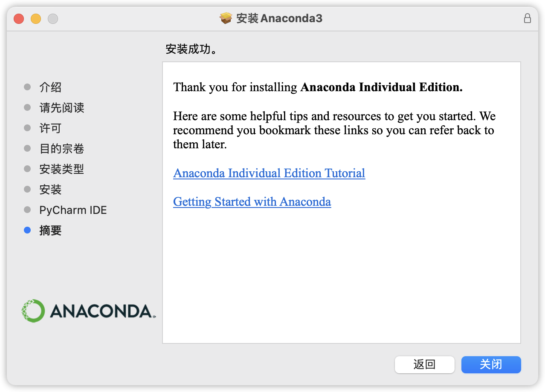Viewport: 545px width, 392px height.
Task: Click the 返回 button
Action: [424, 365]
